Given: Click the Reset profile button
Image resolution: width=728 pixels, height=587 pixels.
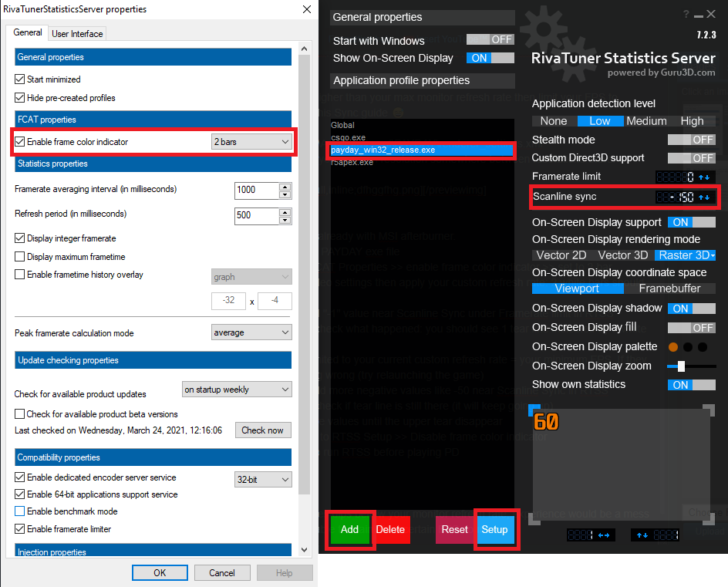Looking at the screenshot, I should pyautogui.click(x=454, y=529).
